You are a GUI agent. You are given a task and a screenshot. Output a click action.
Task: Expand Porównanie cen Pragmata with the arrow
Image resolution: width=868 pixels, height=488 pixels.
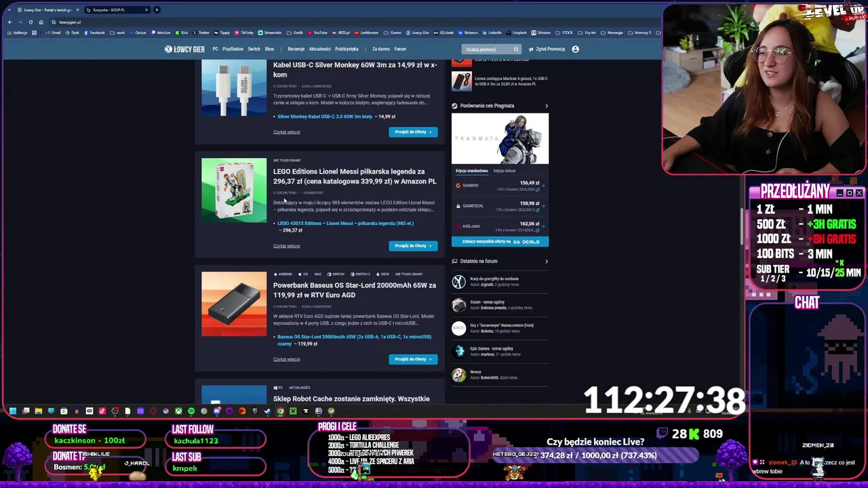tap(547, 106)
